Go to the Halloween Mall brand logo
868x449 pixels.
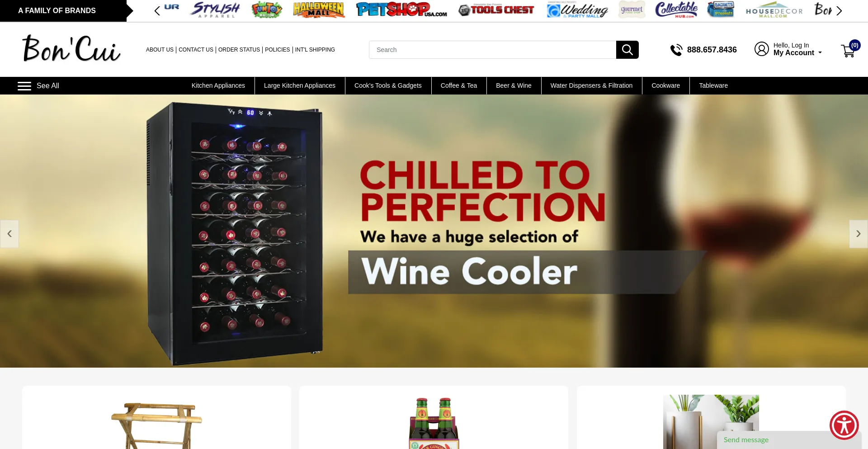tap(319, 9)
